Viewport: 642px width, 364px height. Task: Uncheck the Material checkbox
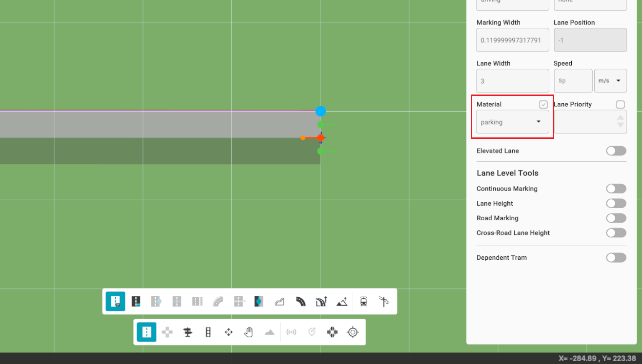click(x=543, y=105)
